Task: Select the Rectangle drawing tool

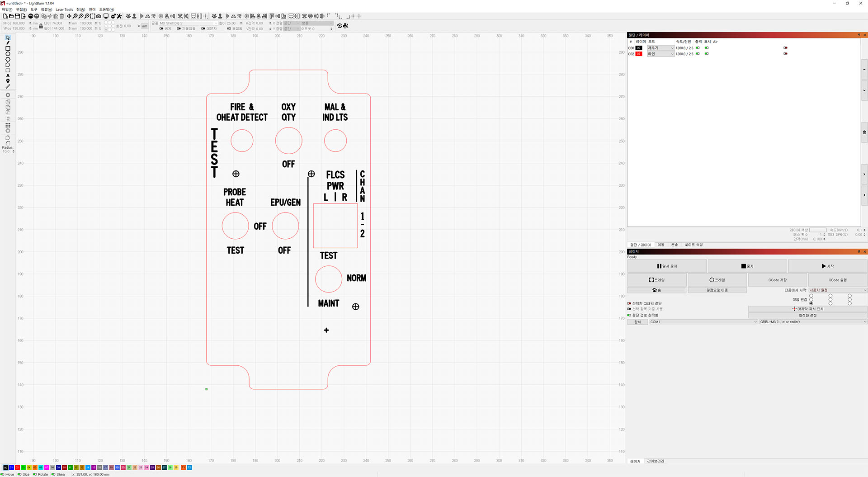Action: (8, 48)
